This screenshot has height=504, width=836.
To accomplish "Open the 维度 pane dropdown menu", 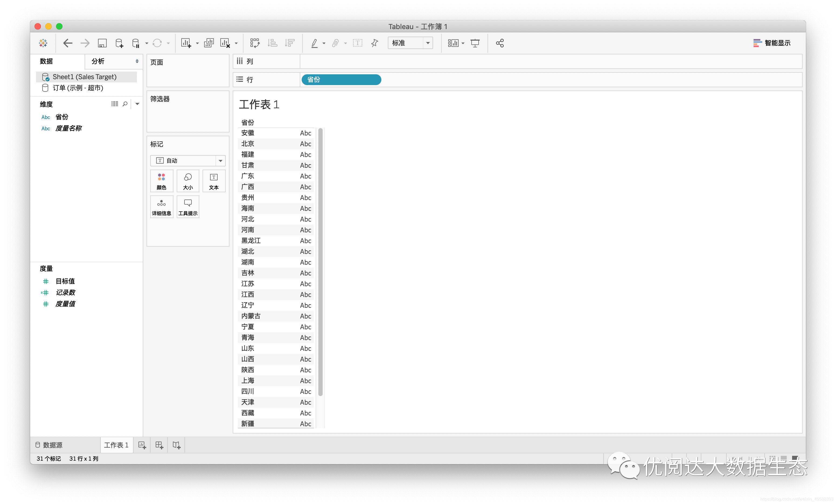I will coord(137,104).
